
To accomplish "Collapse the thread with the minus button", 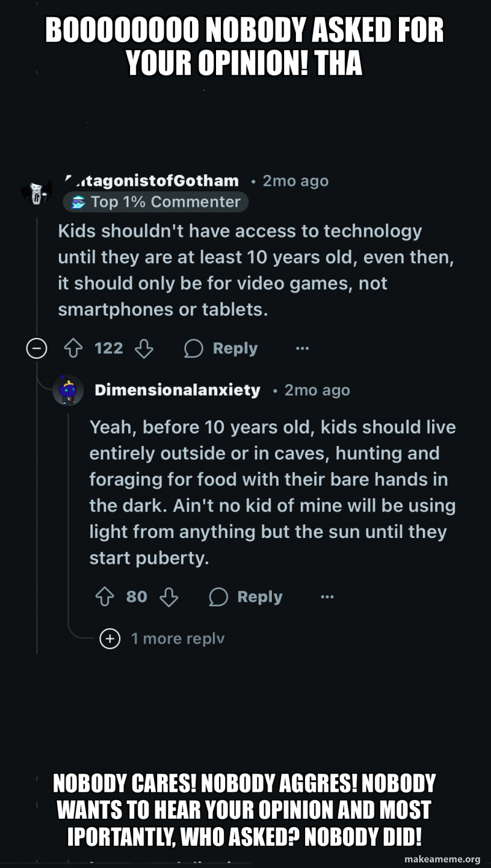I will [x=37, y=349].
